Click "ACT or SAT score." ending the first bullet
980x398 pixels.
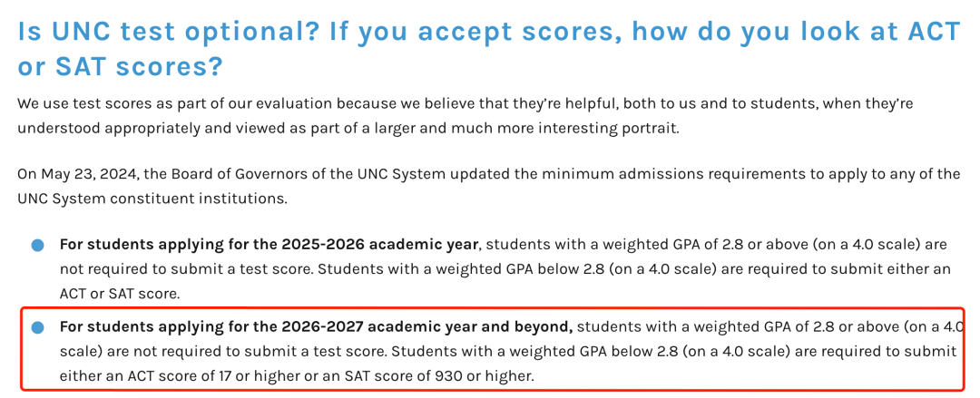pyautogui.click(x=121, y=293)
